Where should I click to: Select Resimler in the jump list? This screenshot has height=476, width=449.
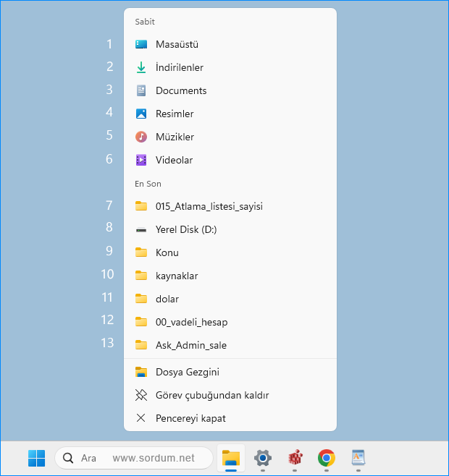230,114
